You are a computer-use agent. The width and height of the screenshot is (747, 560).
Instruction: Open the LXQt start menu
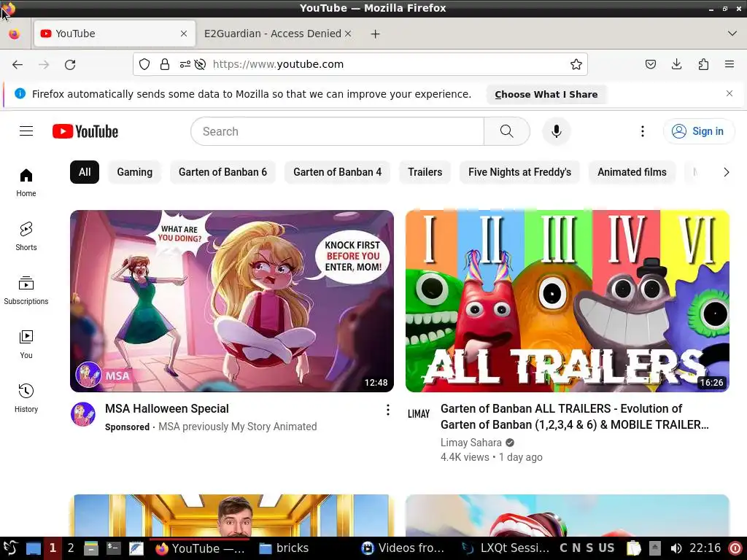[x=10, y=548]
